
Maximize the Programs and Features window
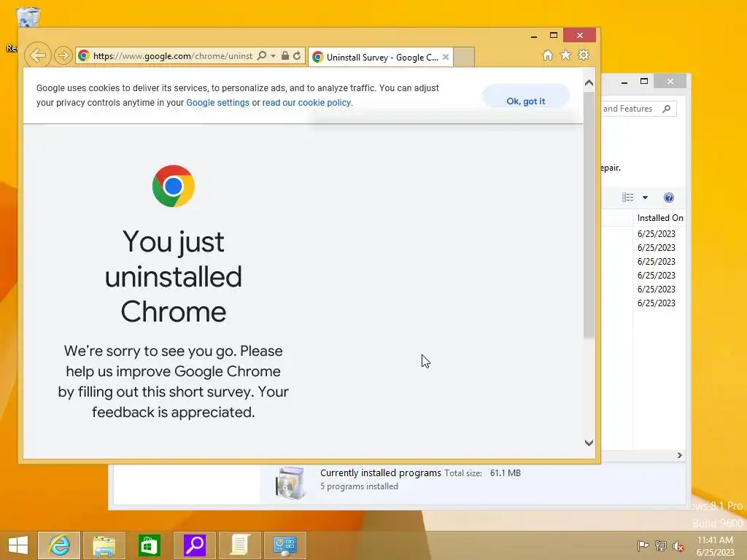pyautogui.click(x=644, y=82)
